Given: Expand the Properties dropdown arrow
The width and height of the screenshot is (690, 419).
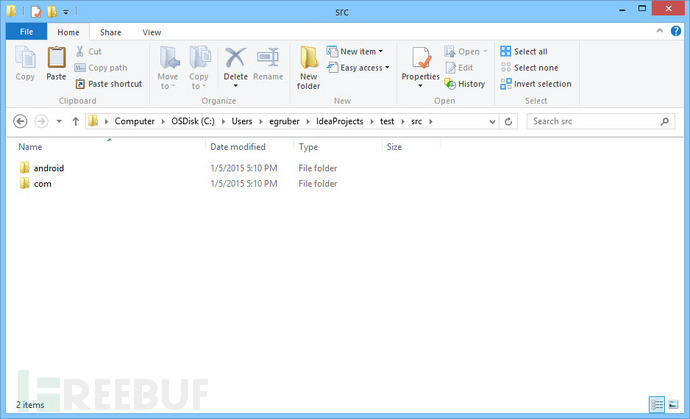Looking at the screenshot, I should (420, 86).
